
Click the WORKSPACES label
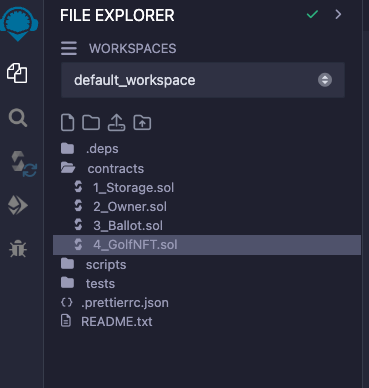[x=132, y=49]
